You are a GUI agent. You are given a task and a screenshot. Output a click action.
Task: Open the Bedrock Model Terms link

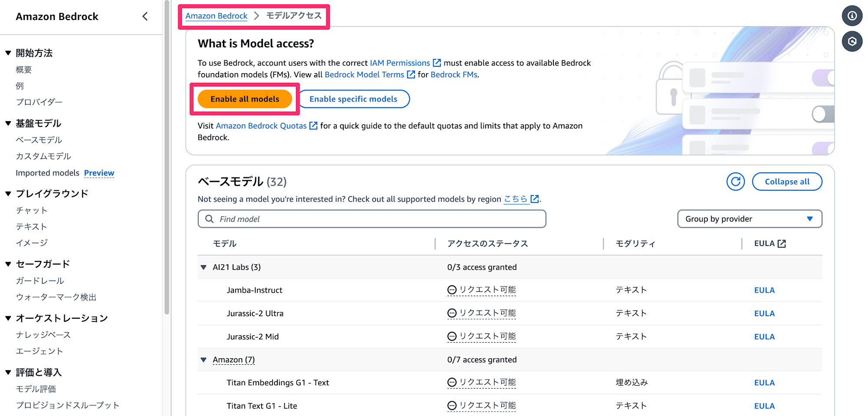coord(364,75)
